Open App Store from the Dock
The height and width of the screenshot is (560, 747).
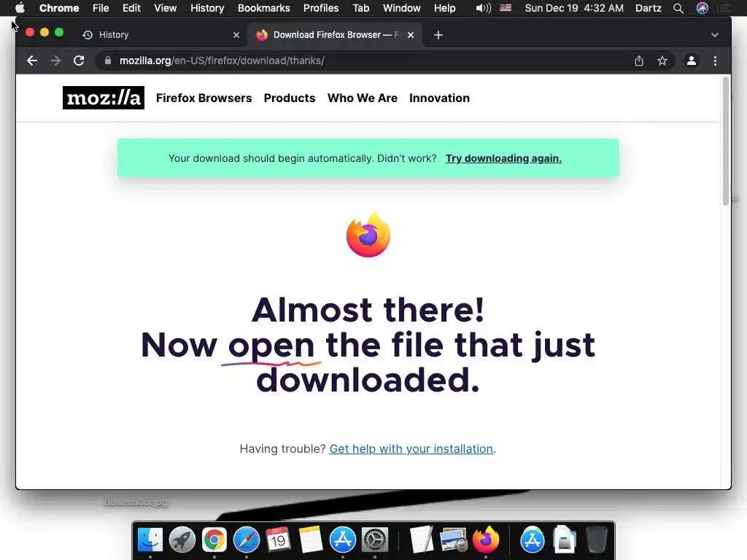[x=343, y=540]
